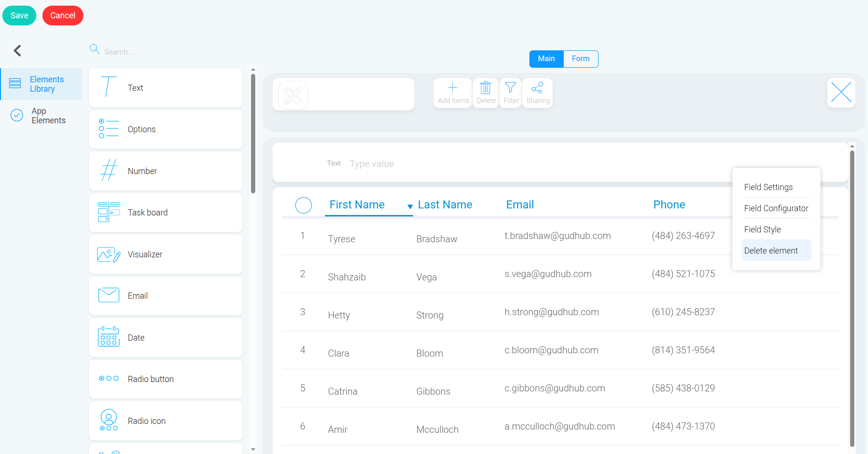Click the Save button
The width and height of the screenshot is (868, 454).
coord(19,16)
